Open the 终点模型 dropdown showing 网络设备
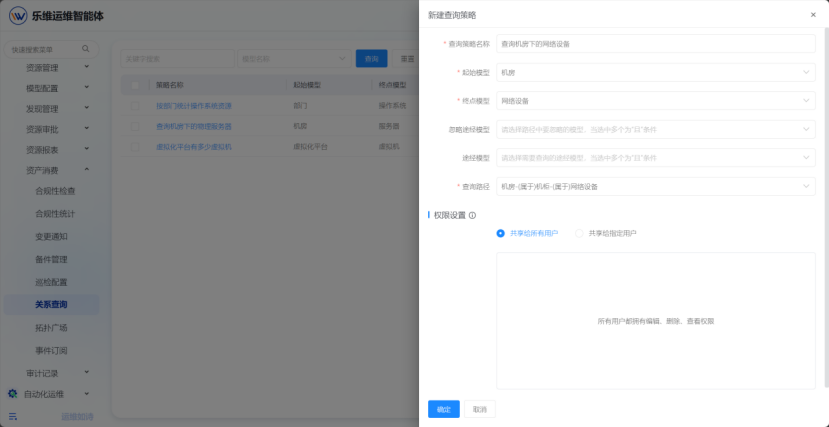829x427 pixels. [x=656, y=100]
